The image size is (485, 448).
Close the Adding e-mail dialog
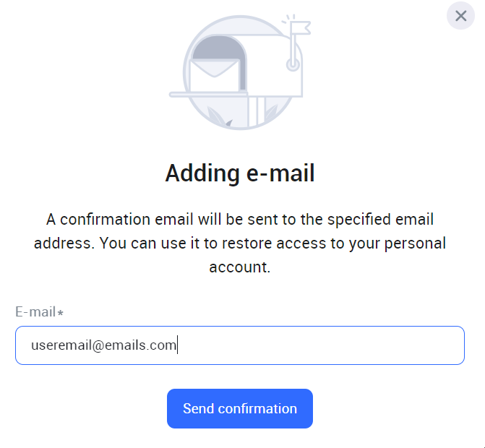click(460, 16)
